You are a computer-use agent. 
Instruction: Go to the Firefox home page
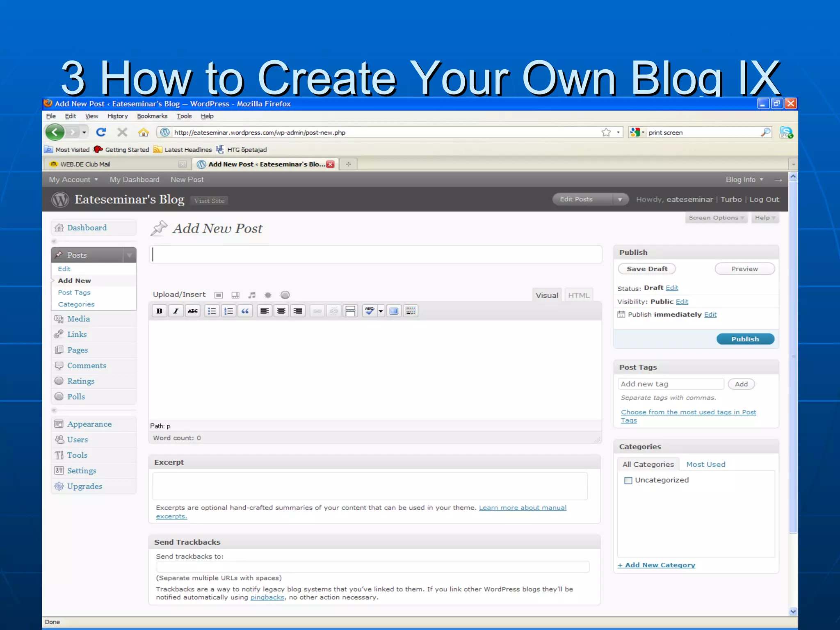pos(143,132)
